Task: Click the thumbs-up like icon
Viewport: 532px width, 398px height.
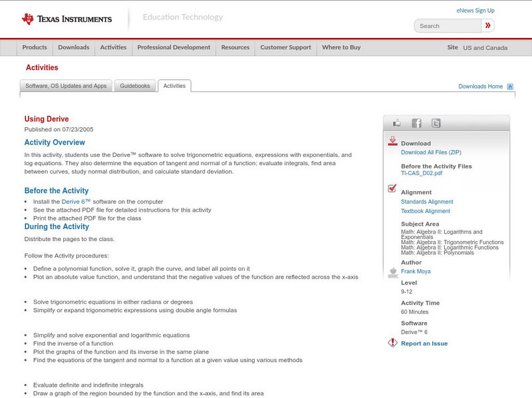Action: click(396, 123)
